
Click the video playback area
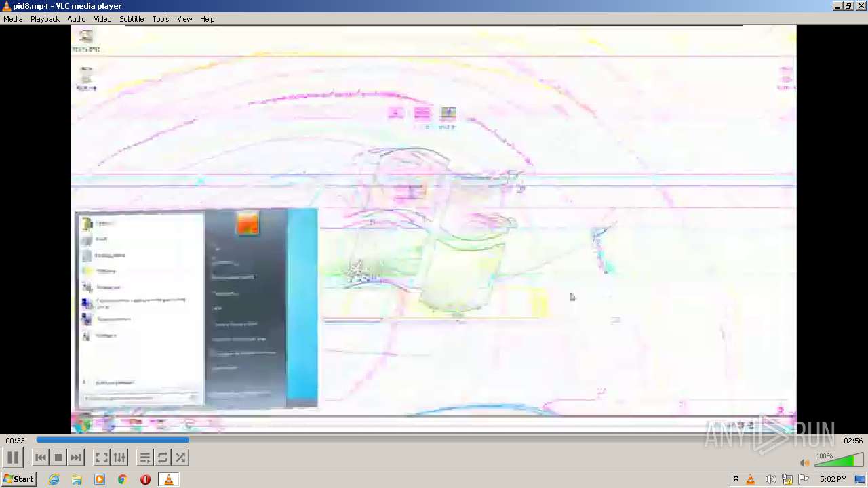(434, 229)
